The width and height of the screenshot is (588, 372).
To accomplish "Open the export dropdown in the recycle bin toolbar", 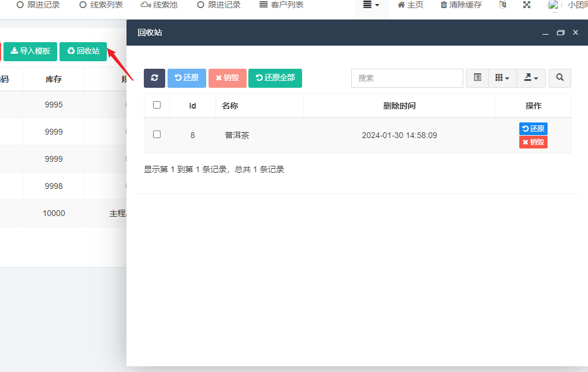I will click(530, 78).
